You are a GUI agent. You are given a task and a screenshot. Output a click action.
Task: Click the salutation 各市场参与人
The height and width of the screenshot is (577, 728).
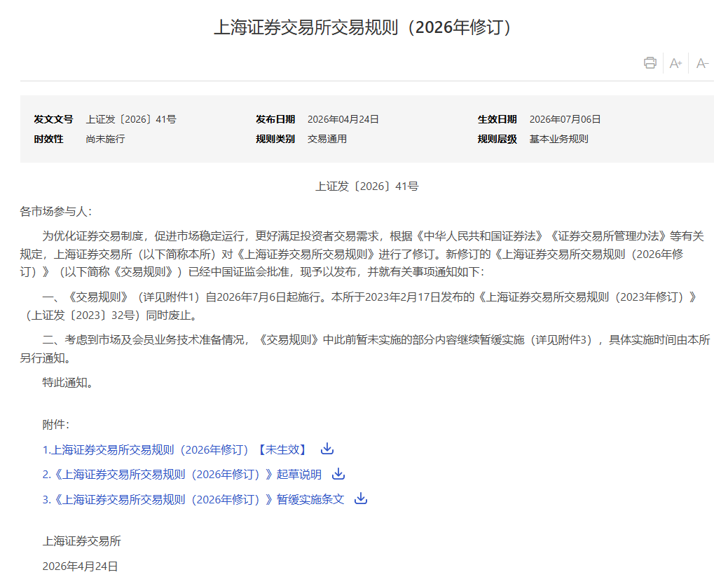pos(55,211)
